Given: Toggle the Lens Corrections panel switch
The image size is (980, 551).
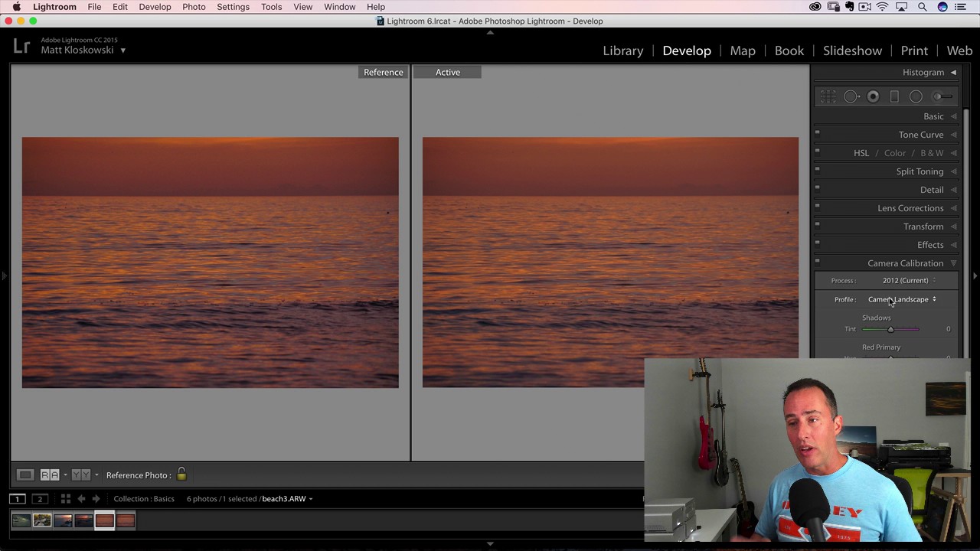Looking at the screenshot, I should pyautogui.click(x=817, y=207).
